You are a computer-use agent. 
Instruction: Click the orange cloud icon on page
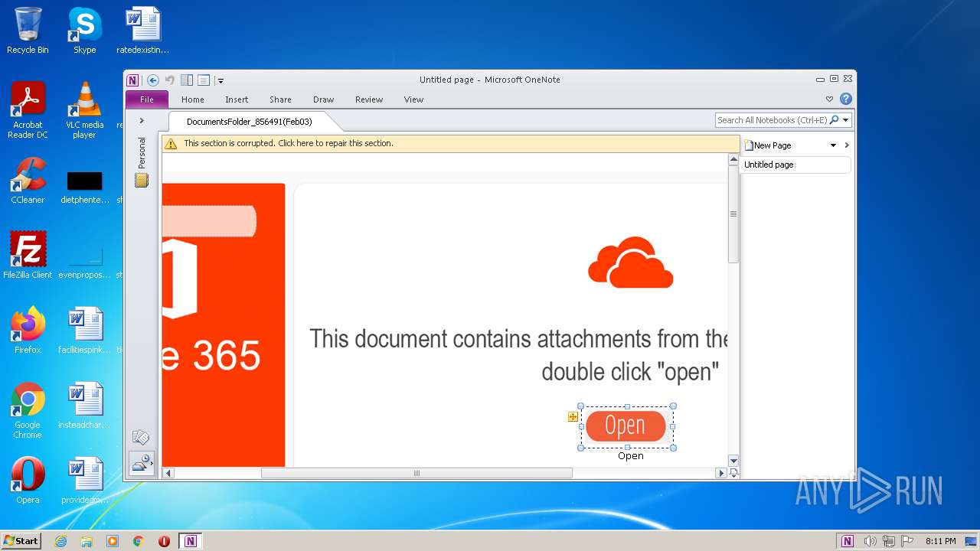pos(630,262)
